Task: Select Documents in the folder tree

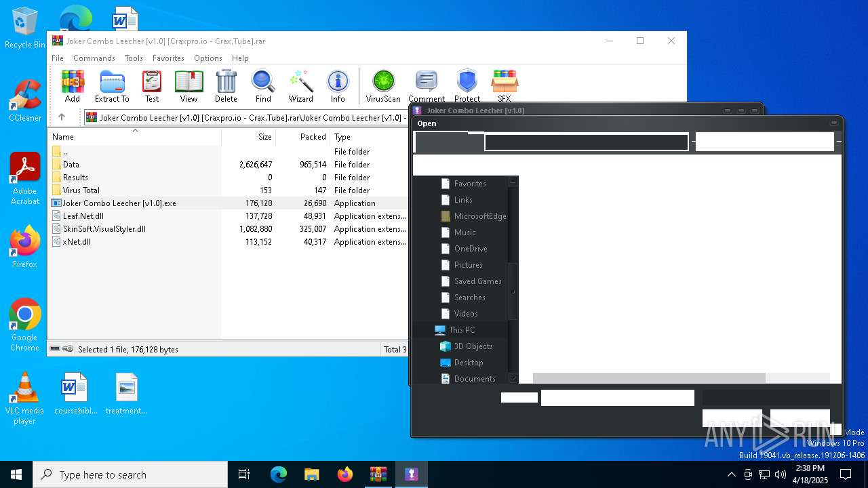Action: 475,379
